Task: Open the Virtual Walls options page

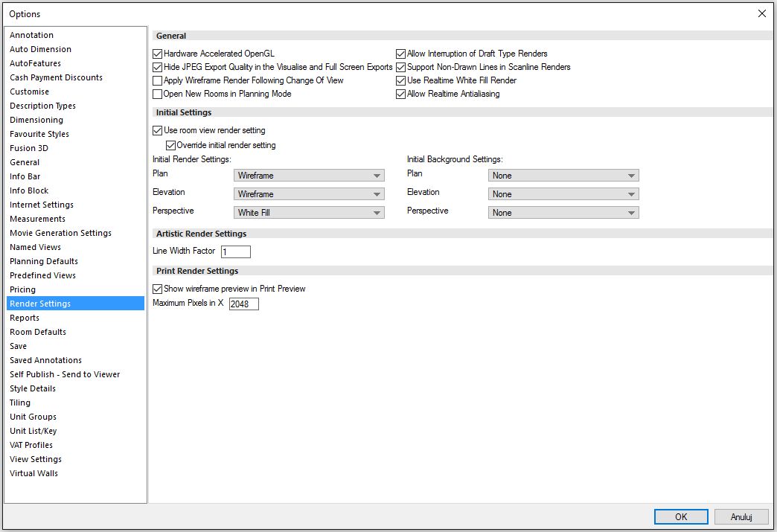Action: (x=33, y=473)
